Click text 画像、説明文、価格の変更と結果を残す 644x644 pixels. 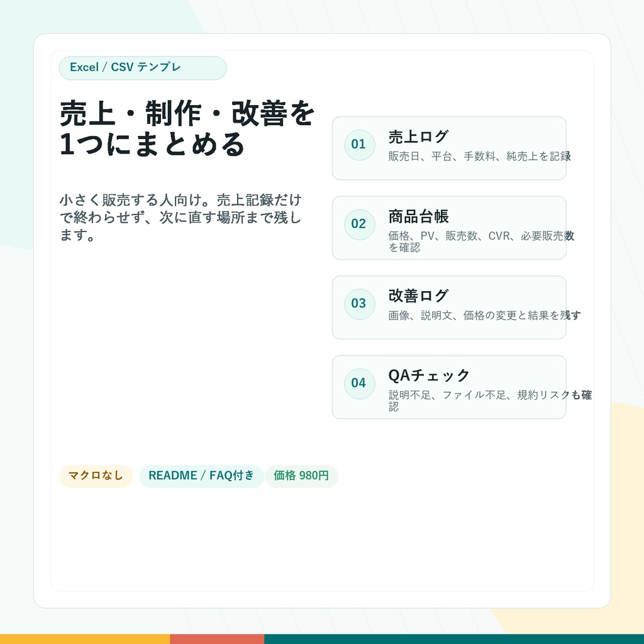tap(484, 316)
